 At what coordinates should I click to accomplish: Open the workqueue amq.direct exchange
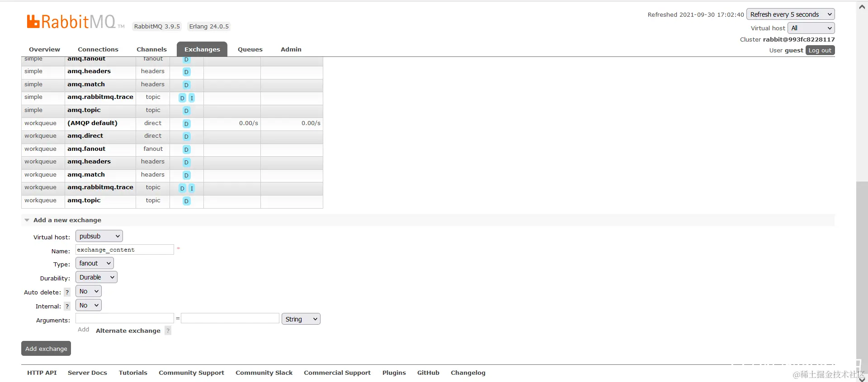(85, 135)
